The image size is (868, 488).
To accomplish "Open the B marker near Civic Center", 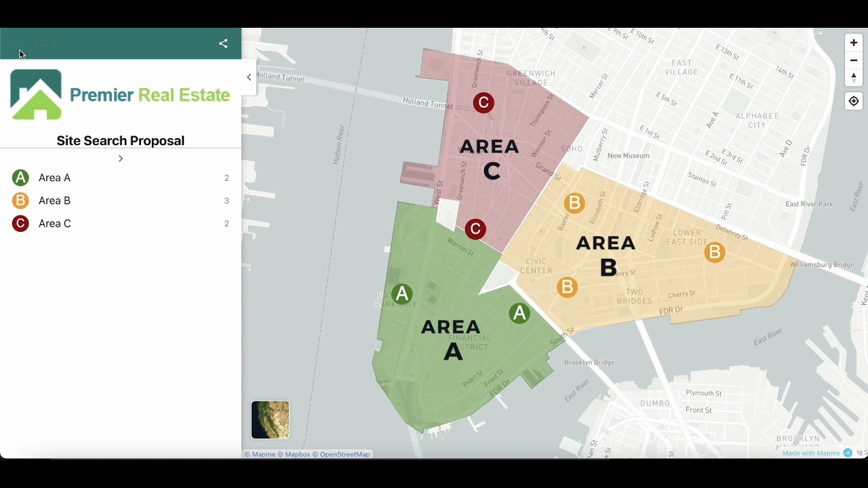I will (567, 287).
